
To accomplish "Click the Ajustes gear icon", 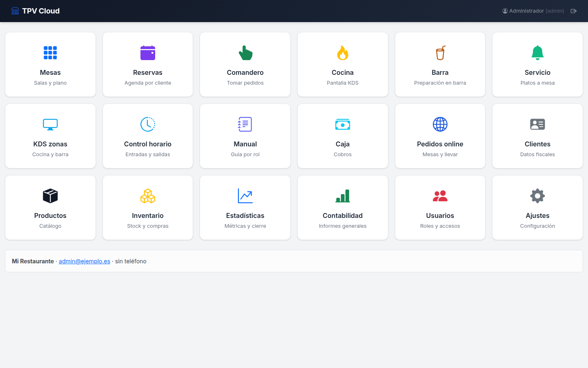I will click(x=537, y=196).
